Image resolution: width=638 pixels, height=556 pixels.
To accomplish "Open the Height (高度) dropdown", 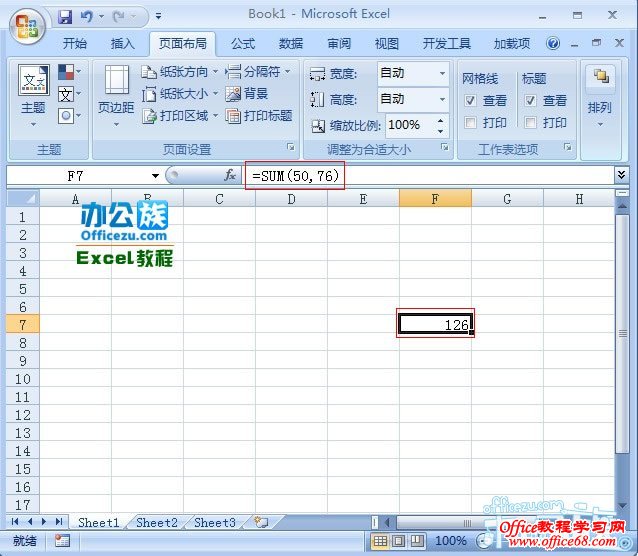I will pos(442,99).
